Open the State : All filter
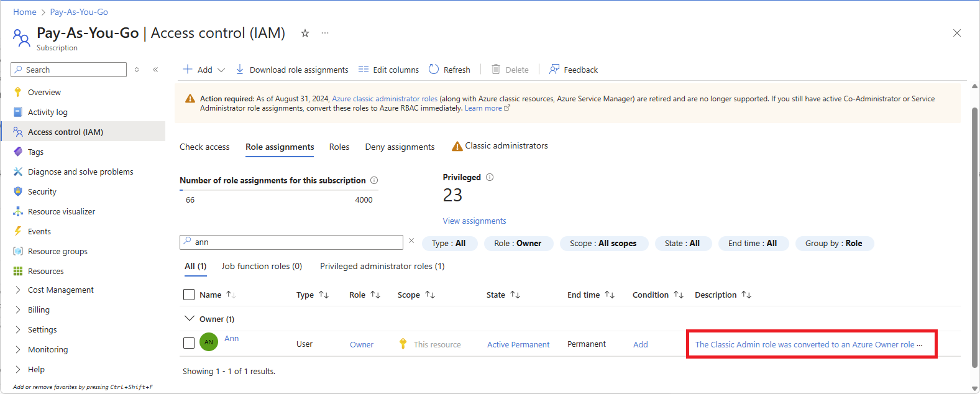The image size is (980, 394). 682,243
